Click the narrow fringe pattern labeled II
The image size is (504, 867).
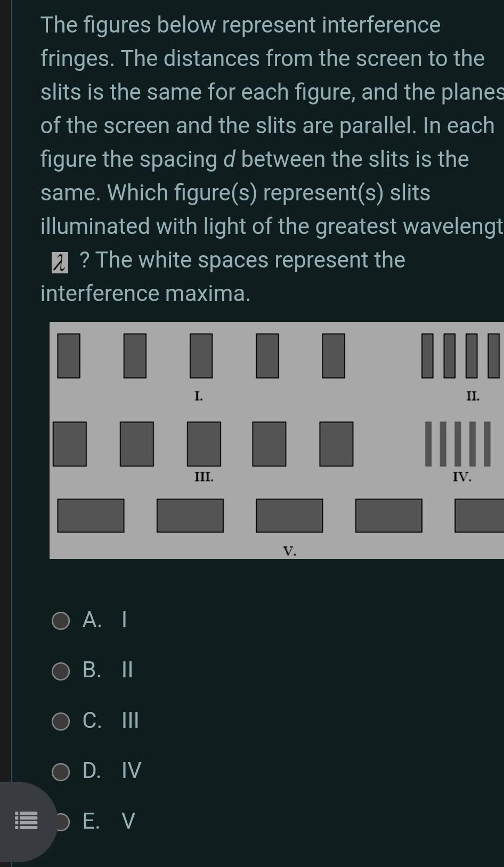pyautogui.click(x=461, y=356)
